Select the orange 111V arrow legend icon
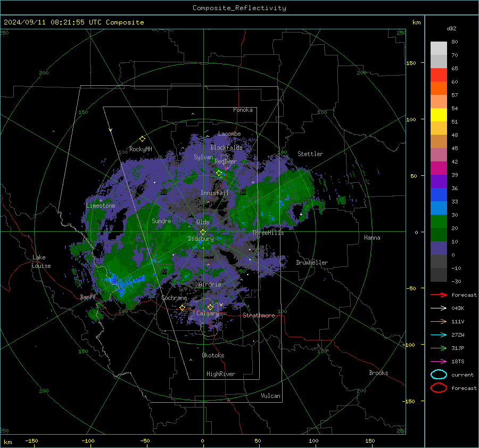Image resolution: width=479 pixels, height=448 pixels. coord(439,321)
